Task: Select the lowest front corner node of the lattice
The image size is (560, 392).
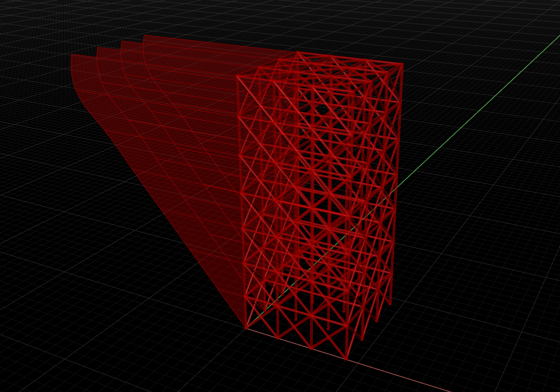Action: pyautogui.click(x=346, y=359)
